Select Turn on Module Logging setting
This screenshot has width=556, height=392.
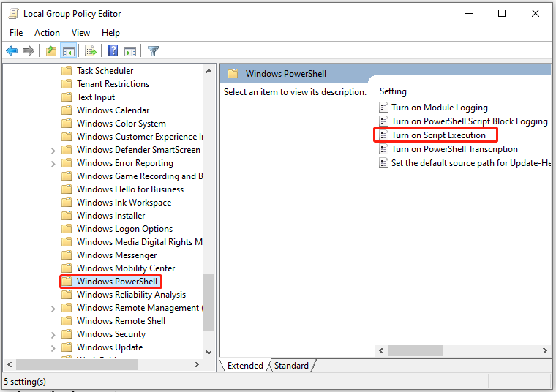pos(439,108)
